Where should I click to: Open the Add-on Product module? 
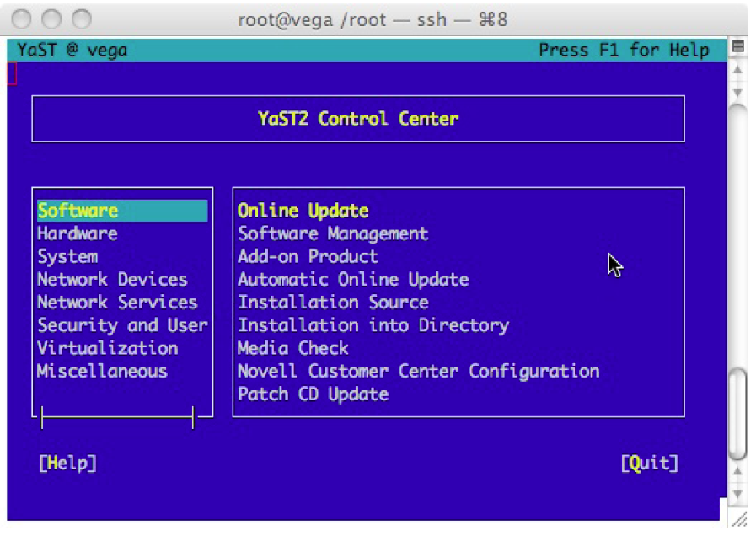pos(308,256)
